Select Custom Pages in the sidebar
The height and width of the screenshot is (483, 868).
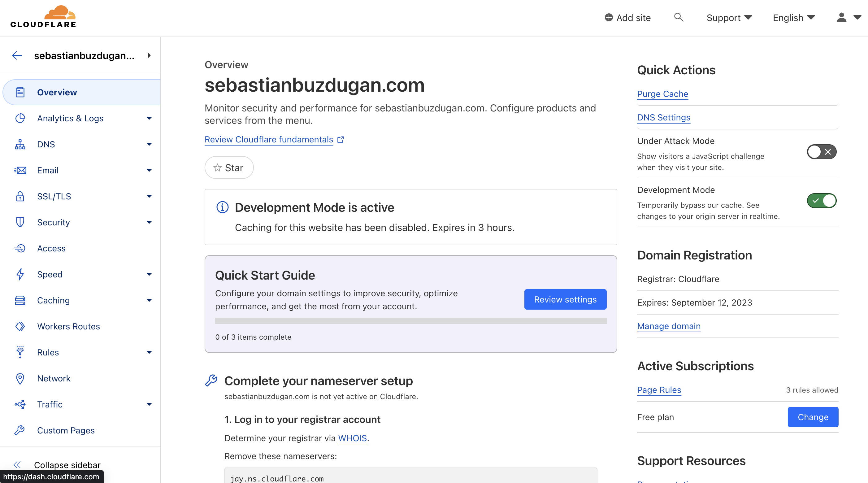point(66,430)
